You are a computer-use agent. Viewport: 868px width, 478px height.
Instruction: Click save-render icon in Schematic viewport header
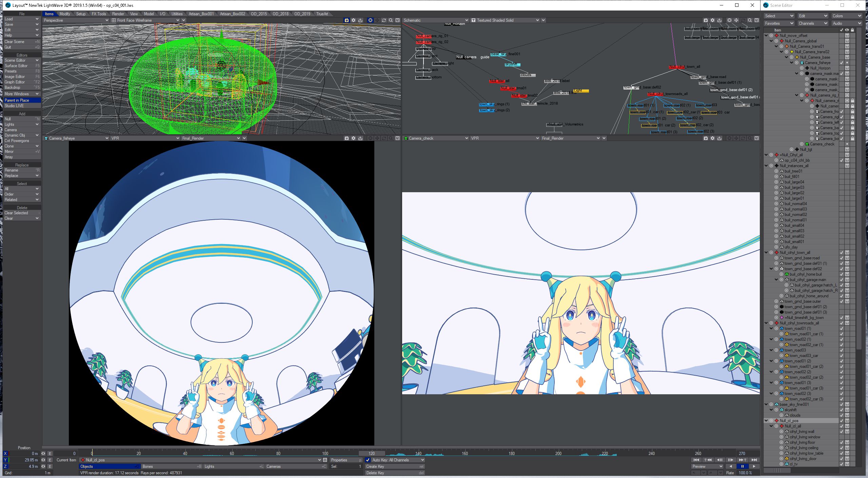(719, 20)
